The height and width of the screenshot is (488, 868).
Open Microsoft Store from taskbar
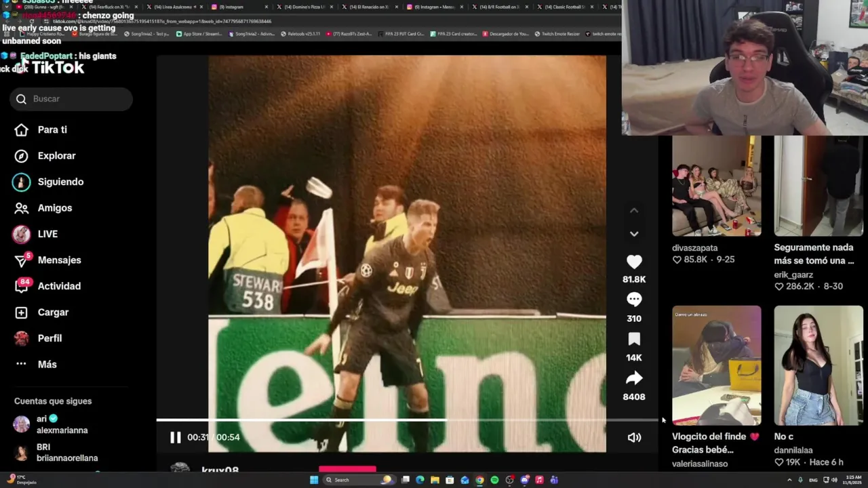click(450, 480)
